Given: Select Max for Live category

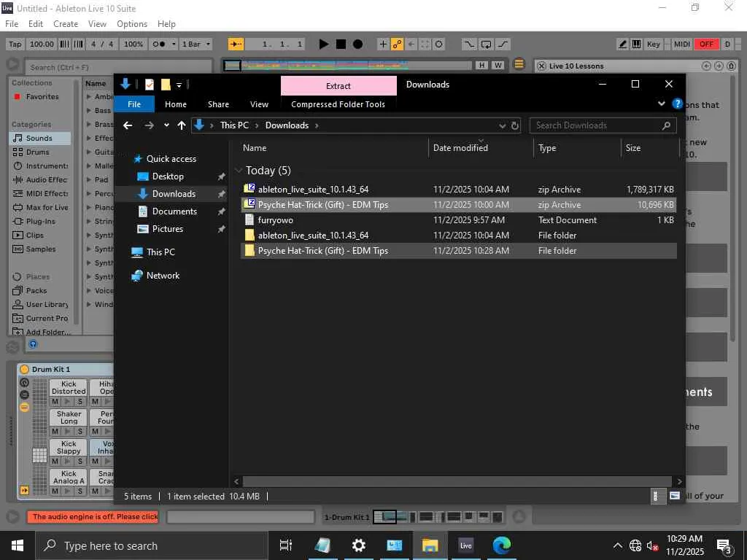Looking at the screenshot, I should tap(41, 207).
